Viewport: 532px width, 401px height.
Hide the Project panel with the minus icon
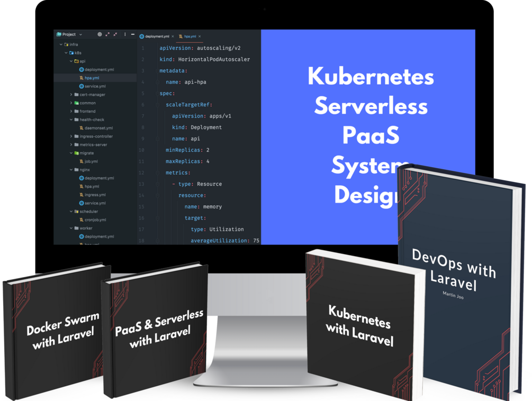tap(133, 34)
